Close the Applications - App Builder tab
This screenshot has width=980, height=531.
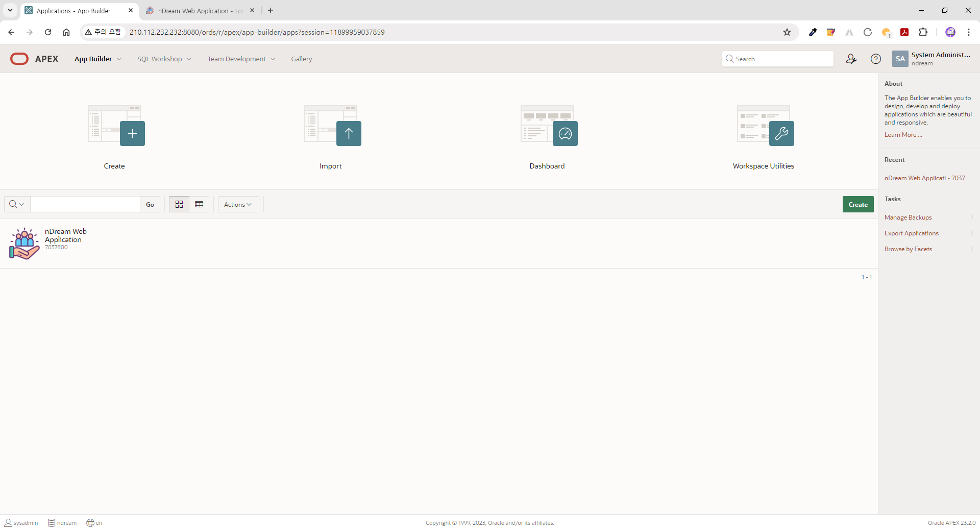coord(131,10)
